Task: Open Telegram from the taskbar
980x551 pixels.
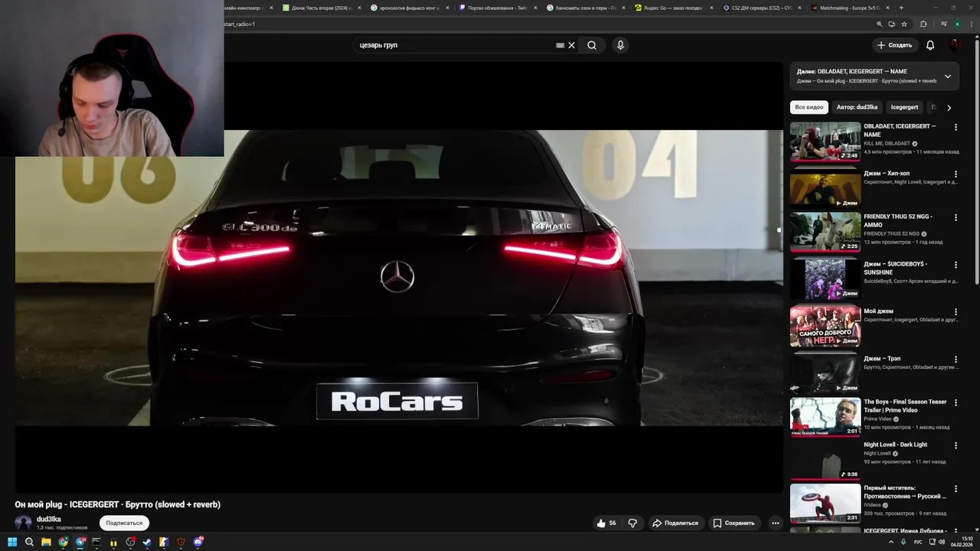Action: (80, 542)
